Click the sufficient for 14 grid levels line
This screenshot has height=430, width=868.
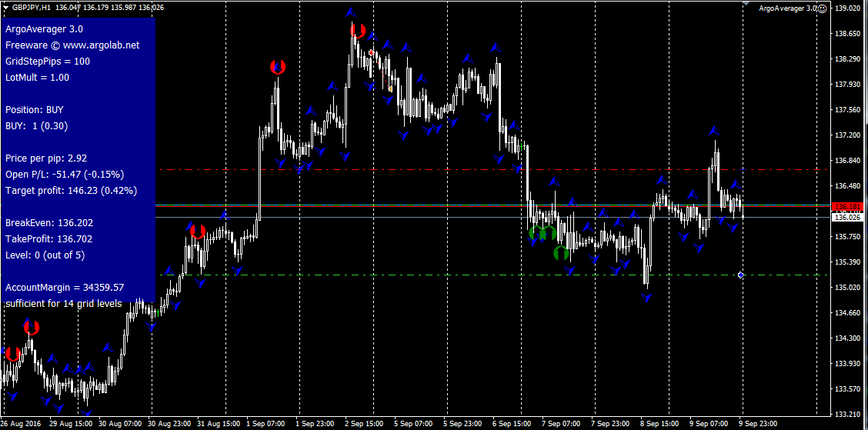(63, 304)
